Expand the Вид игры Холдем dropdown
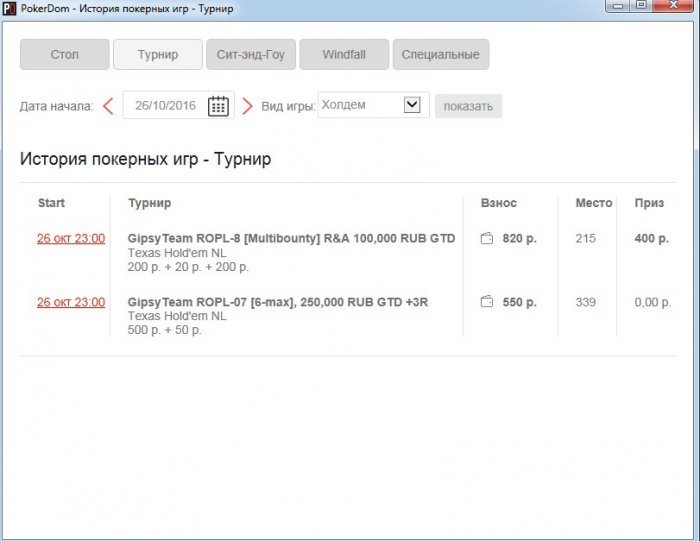Viewport: 700px width, 541px height. tap(412, 105)
